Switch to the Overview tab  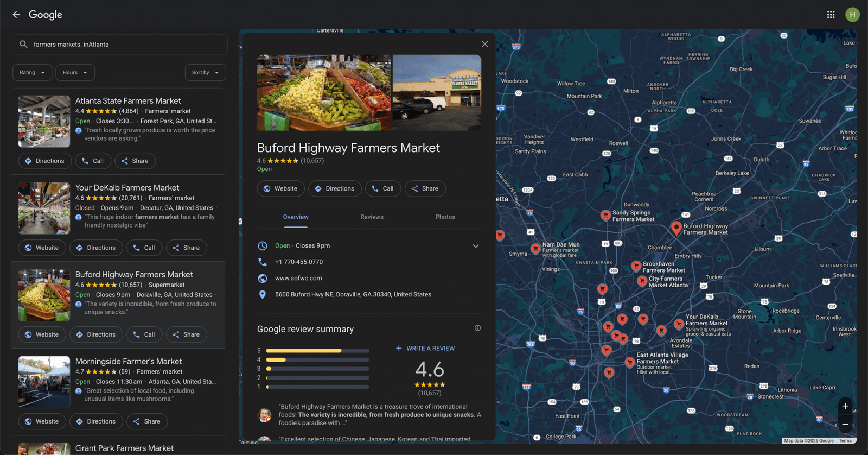click(296, 217)
